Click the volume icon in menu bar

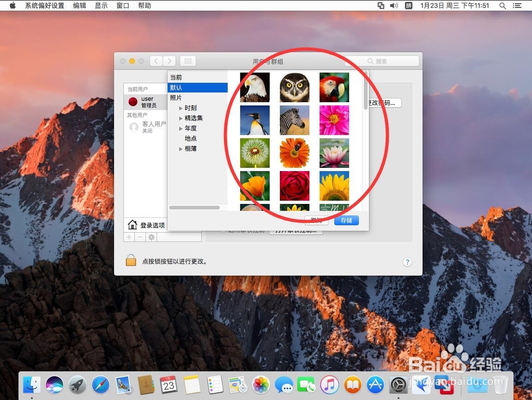point(394,5)
